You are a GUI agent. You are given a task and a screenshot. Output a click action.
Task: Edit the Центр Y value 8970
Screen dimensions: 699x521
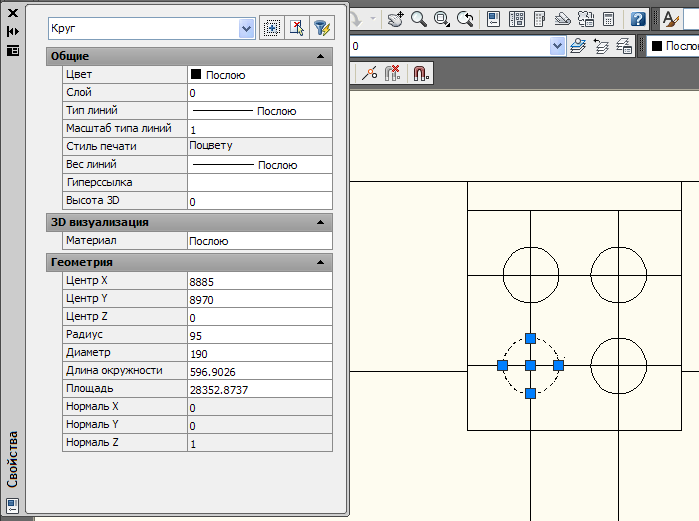point(260,299)
